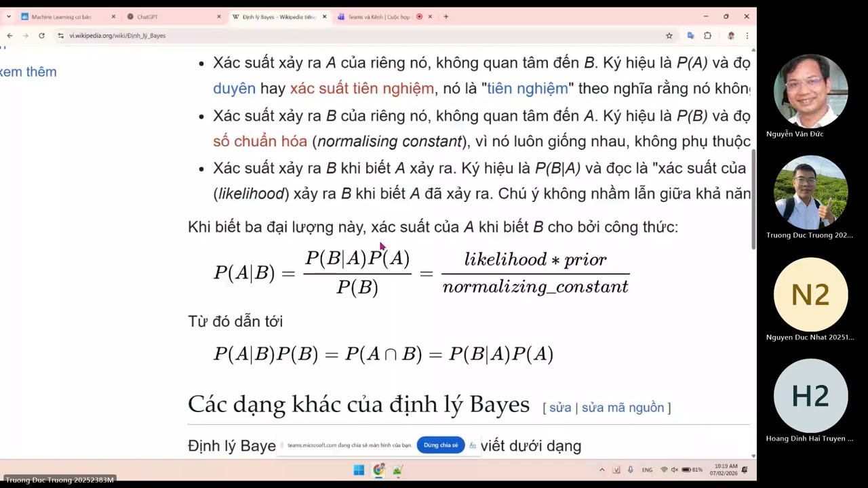Open the tab search dropdown arrow
This screenshot has width=868, height=488.
click(x=8, y=16)
